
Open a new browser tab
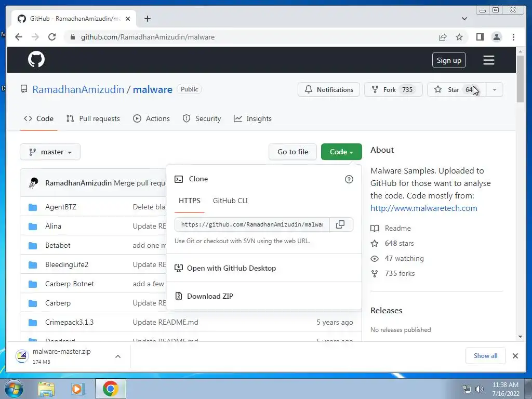point(147,19)
